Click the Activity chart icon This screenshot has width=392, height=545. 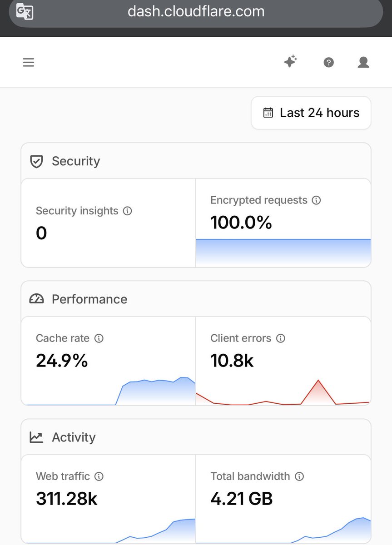(36, 437)
